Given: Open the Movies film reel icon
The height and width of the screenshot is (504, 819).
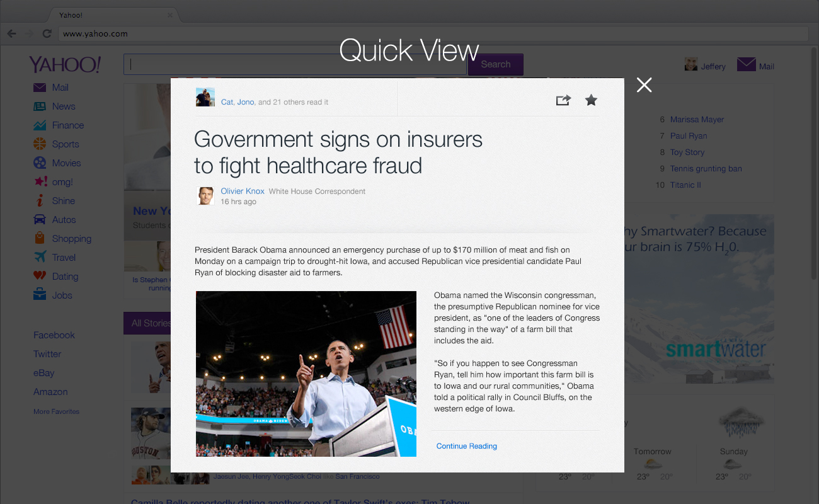Looking at the screenshot, I should coord(40,163).
